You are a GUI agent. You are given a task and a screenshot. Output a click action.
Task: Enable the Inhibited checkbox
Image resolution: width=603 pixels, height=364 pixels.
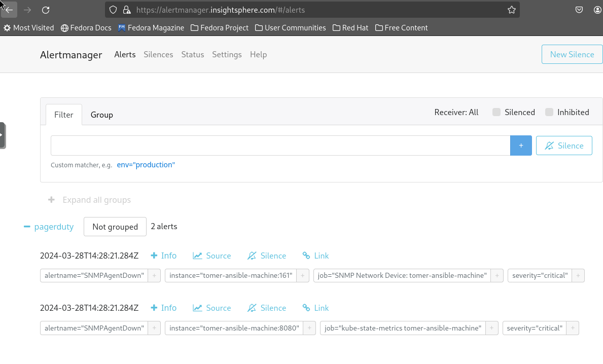coord(549,112)
